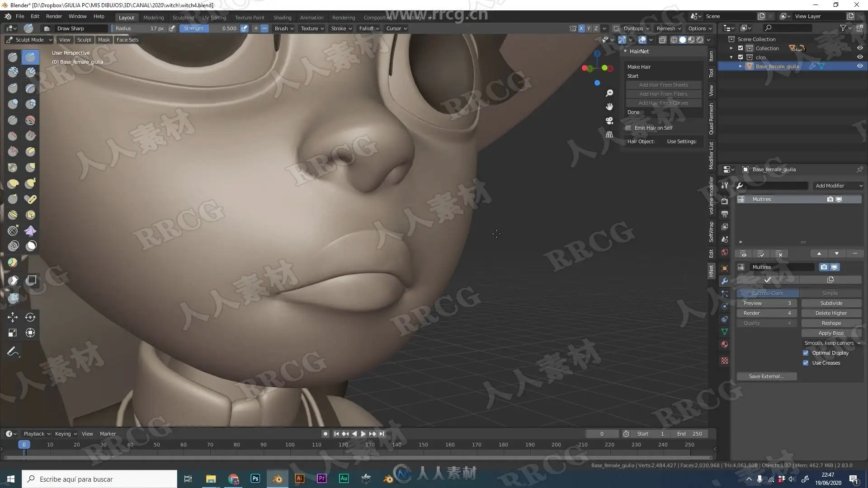
Task: Adjust the brush Strength slider
Action: [x=210, y=28]
